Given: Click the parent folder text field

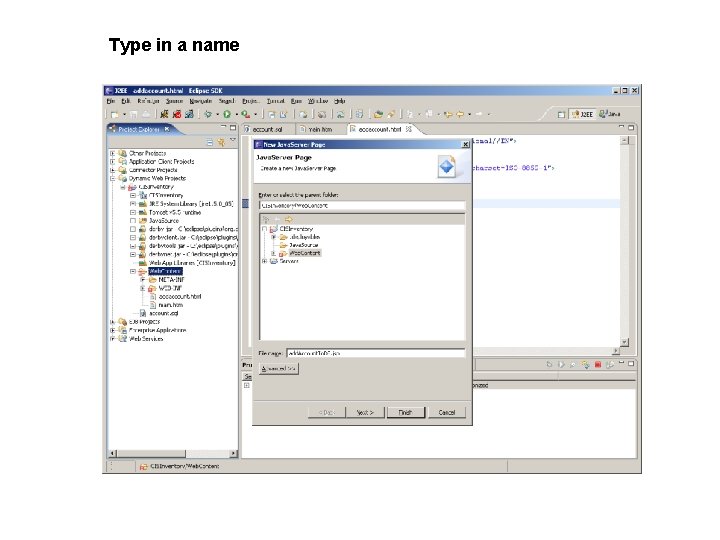Looking at the screenshot, I should pos(362,205).
